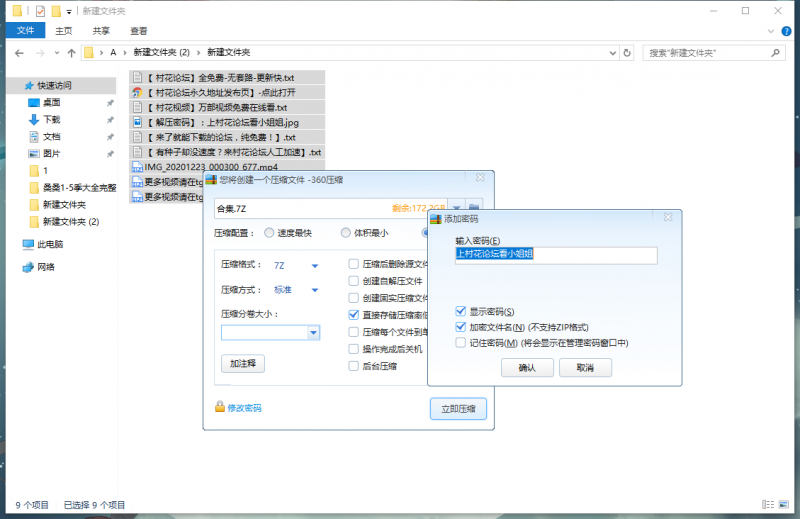Open the Explorer help question icon

coord(786,31)
